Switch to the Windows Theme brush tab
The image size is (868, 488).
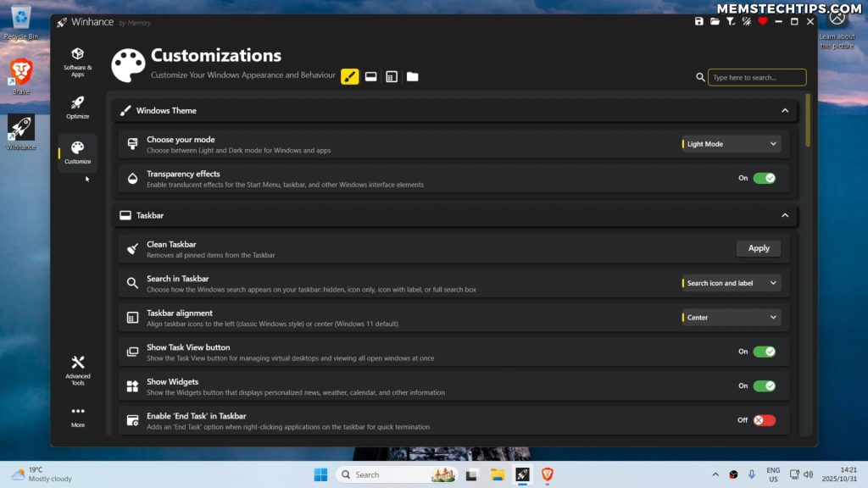coord(350,76)
